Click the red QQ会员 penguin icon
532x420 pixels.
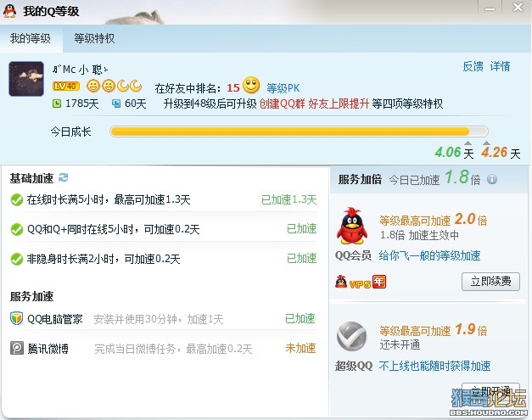coord(352,226)
